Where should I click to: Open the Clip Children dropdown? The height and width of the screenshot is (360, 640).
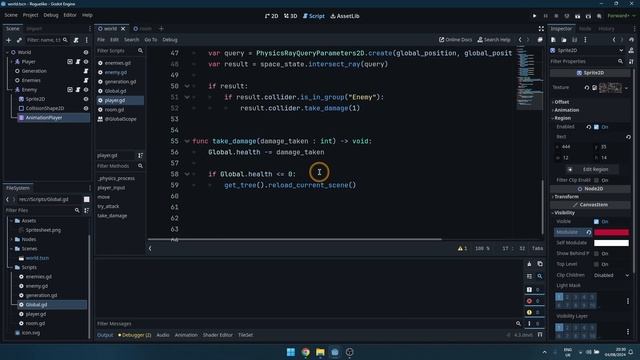611,276
